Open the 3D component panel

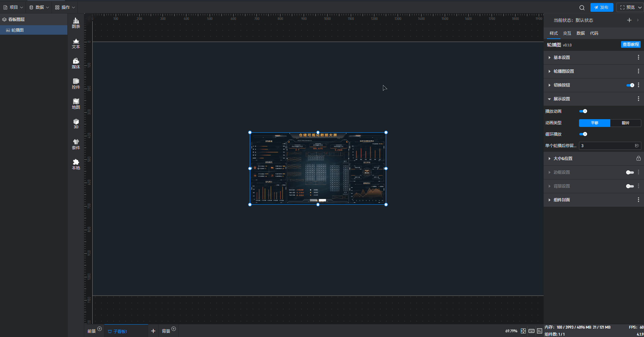pos(76,124)
